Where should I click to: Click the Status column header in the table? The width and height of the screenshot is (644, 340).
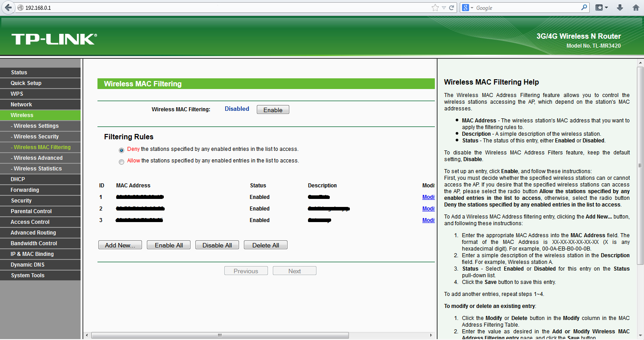coord(258,186)
